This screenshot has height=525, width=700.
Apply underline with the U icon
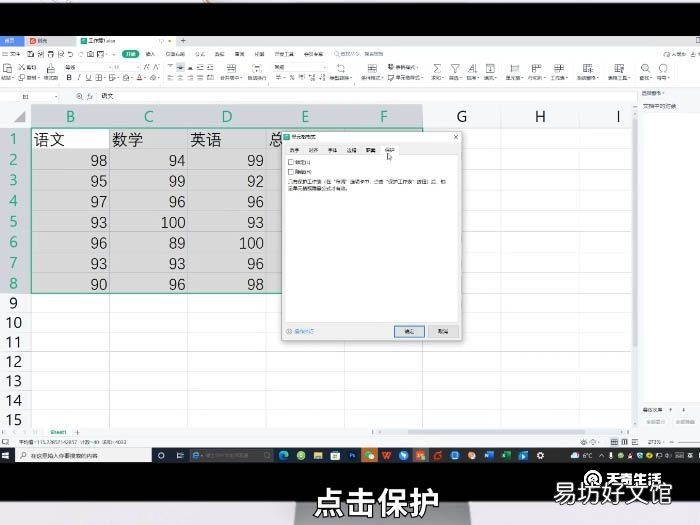[x=88, y=78]
